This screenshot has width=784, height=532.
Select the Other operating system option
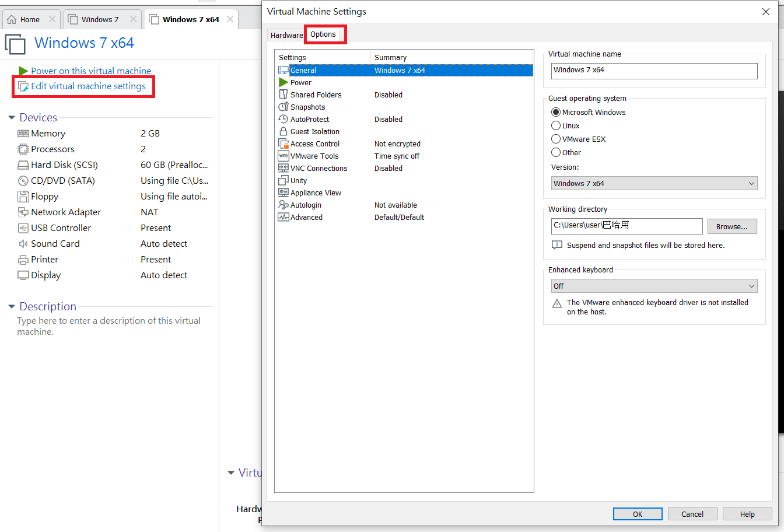coord(556,152)
